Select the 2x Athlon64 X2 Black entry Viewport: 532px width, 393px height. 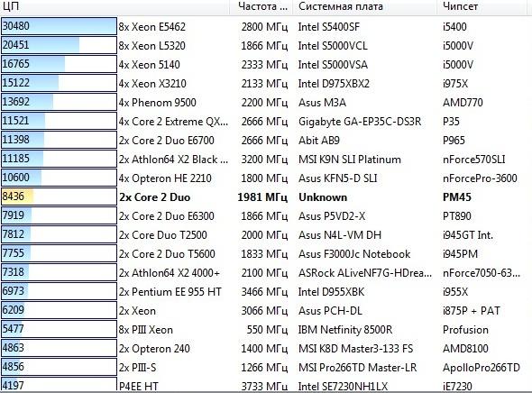tap(173, 160)
